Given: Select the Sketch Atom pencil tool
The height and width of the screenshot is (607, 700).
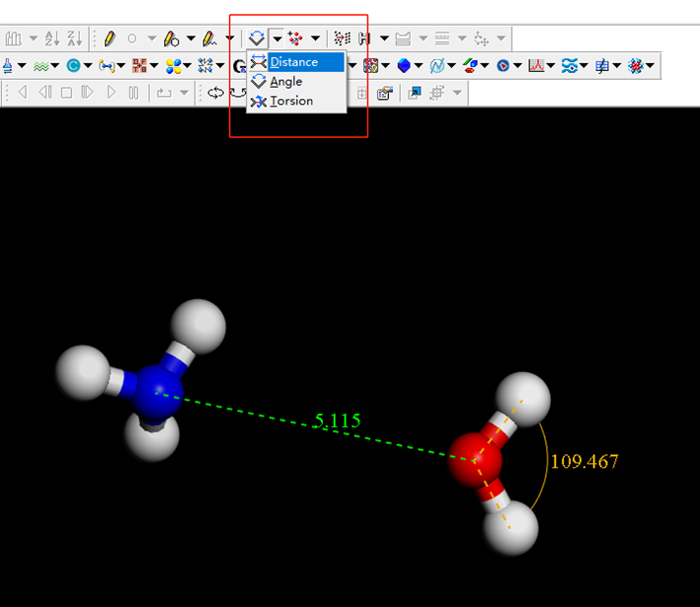Looking at the screenshot, I should coord(109,39).
